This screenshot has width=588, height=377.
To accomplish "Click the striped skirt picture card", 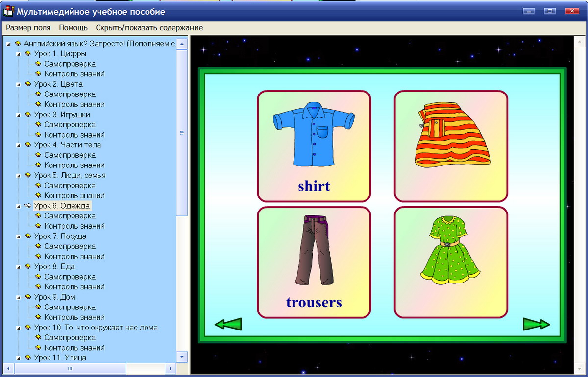I will tap(451, 146).
